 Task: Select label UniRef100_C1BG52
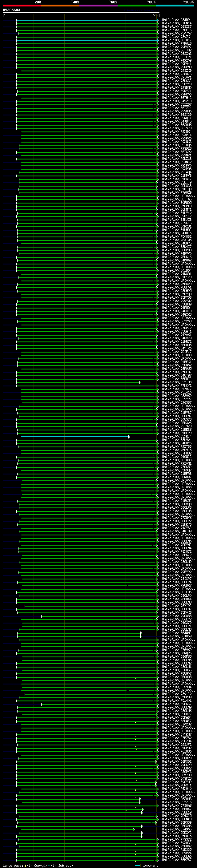(x=176, y=501)
